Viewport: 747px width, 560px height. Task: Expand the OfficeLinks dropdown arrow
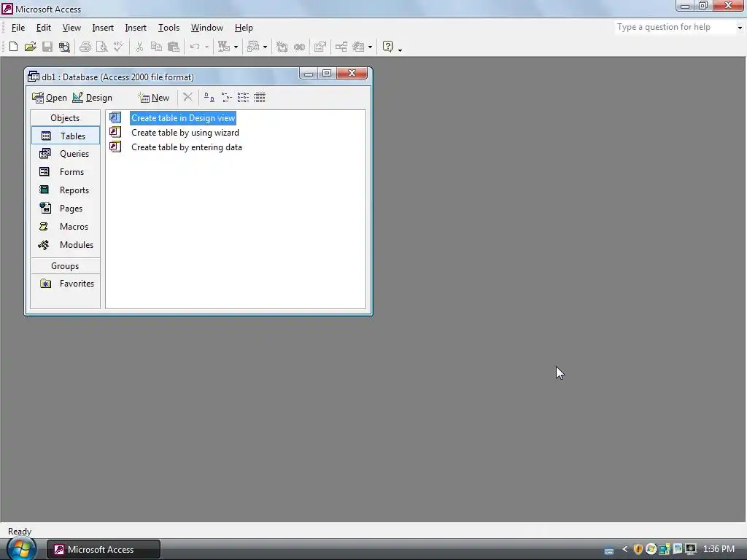[x=236, y=47]
